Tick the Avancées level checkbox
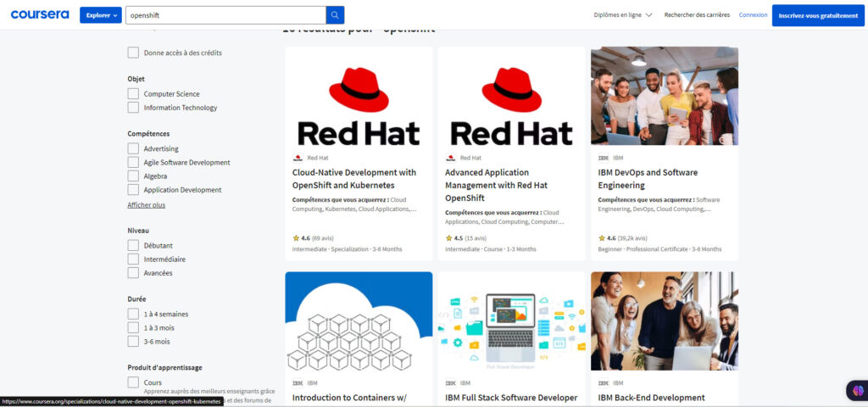The height and width of the screenshot is (407, 868). tap(133, 272)
